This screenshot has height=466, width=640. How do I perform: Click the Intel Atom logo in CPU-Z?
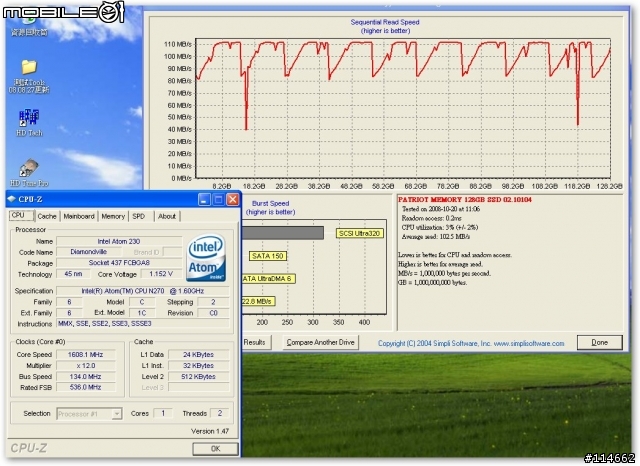[x=206, y=258]
